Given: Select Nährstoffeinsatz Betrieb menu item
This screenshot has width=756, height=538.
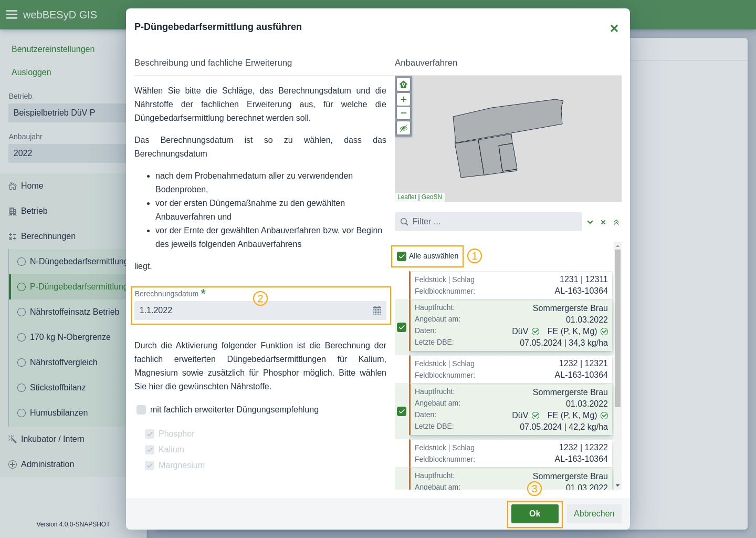Looking at the screenshot, I should tap(68, 312).
